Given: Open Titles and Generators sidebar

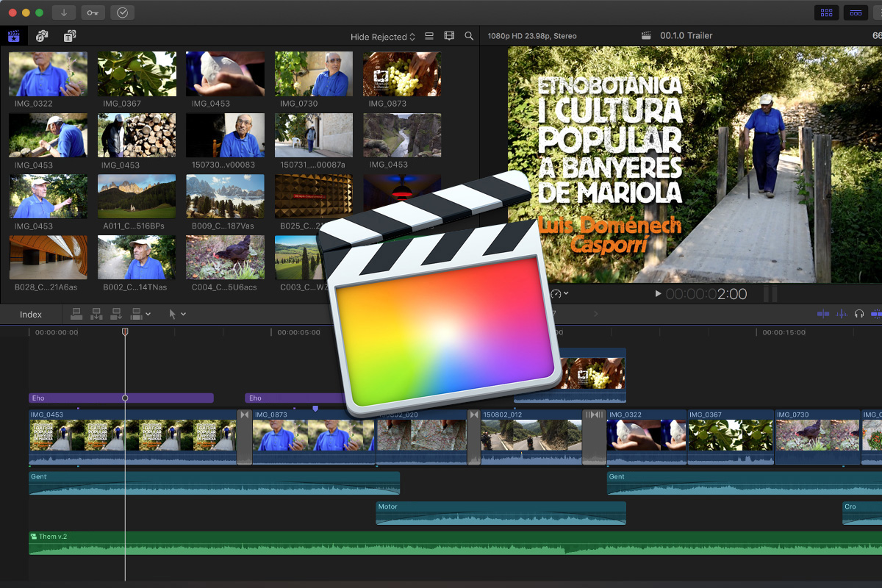Looking at the screenshot, I should click(x=69, y=36).
